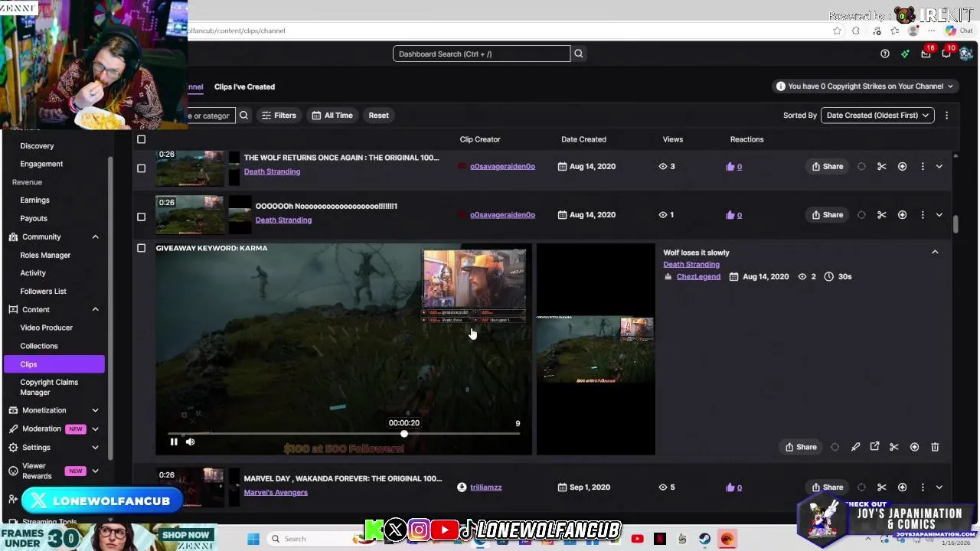Collapse the Wolf loses it slowly clip details
The width and height of the screenshot is (980, 551).
click(935, 252)
